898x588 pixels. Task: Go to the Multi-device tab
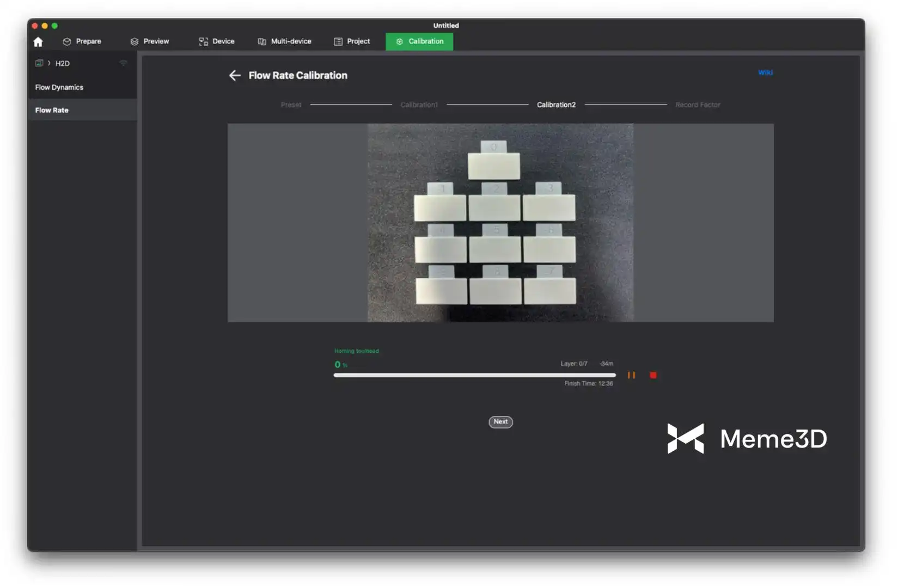click(285, 41)
